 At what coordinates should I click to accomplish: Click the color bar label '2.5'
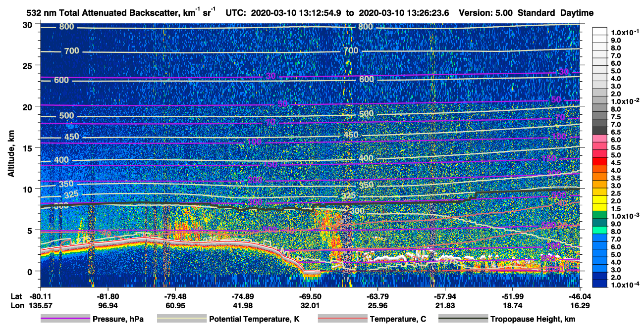[x=616, y=193]
